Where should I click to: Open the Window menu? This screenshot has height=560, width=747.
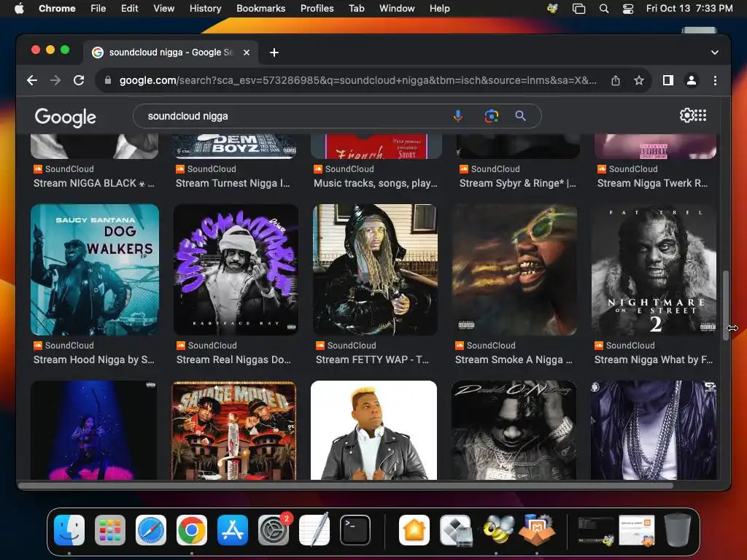(x=396, y=8)
